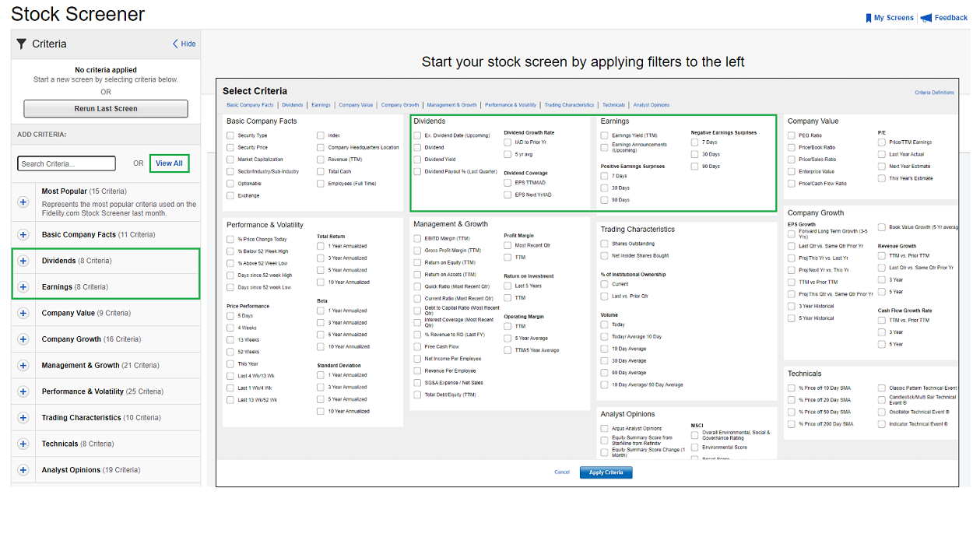Select the Analyst Opinions tab link
980x537 pixels.
coord(651,105)
